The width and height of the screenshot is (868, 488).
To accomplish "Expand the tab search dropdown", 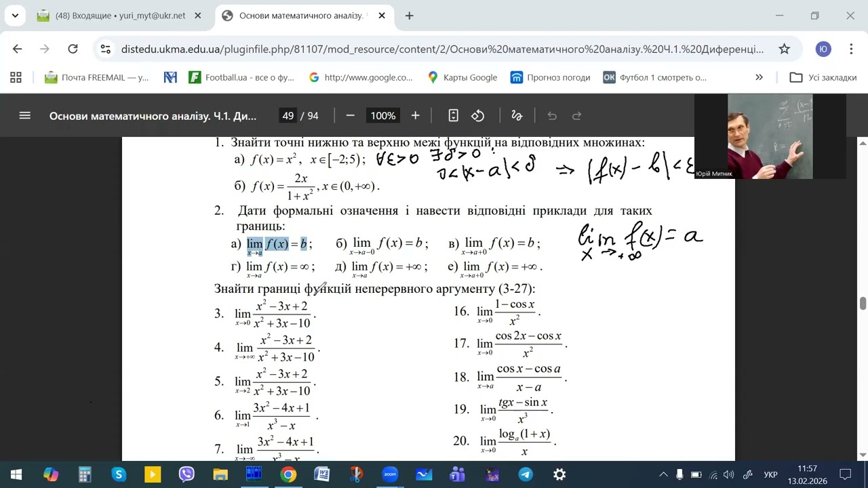I will (15, 16).
